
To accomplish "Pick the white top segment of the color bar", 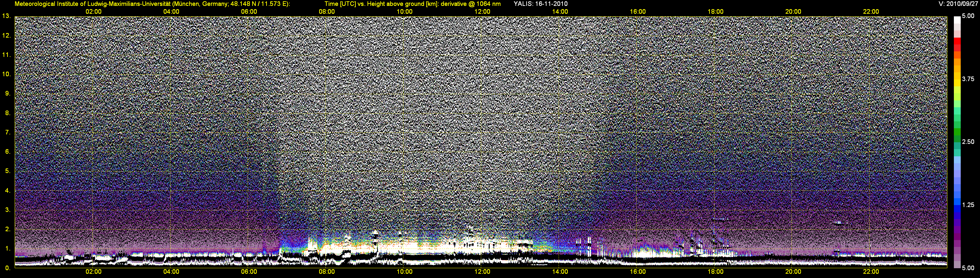I will click(x=957, y=20).
